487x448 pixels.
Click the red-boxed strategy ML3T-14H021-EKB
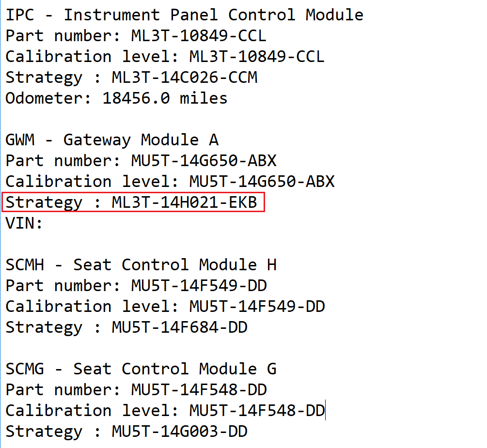click(x=184, y=202)
